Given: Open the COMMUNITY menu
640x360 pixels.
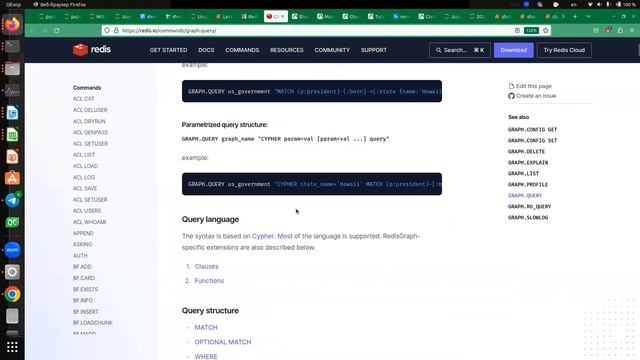Looking at the screenshot, I should pyautogui.click(x=332, y=50).
